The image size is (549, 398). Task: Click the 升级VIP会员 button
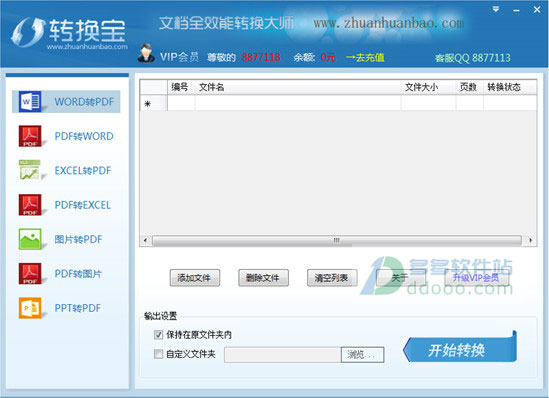(x=476, y=278)
